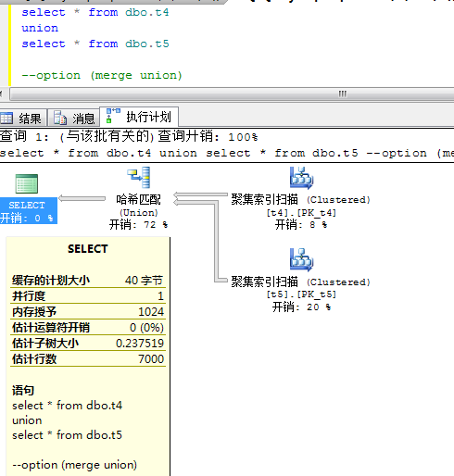
Task: Click the '--option (merge union)' comment in editor
Action: [x=102, y=75]
